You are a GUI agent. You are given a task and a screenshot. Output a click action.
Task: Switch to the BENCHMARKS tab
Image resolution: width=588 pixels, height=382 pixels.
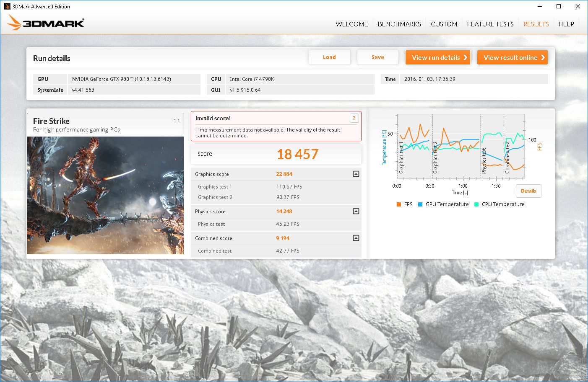399,24
